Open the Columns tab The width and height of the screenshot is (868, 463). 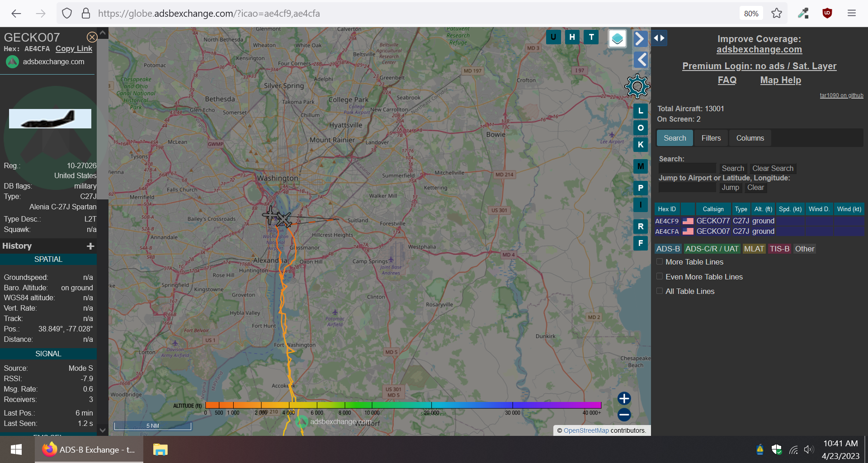point(750,138)
